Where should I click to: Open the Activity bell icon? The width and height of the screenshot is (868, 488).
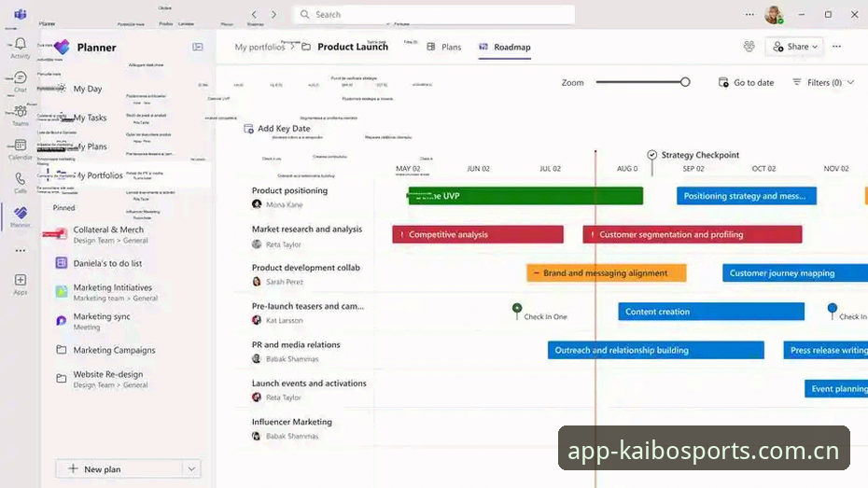[x=21, y=44]
